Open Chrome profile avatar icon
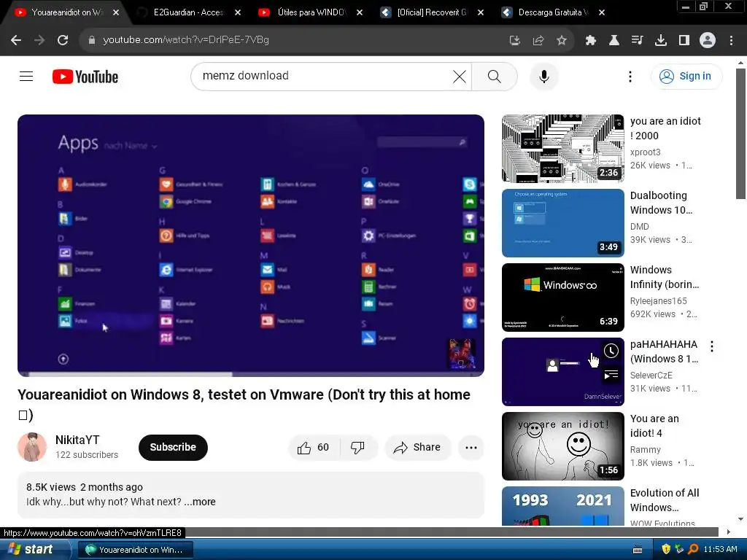 click(x=708, y=41)
